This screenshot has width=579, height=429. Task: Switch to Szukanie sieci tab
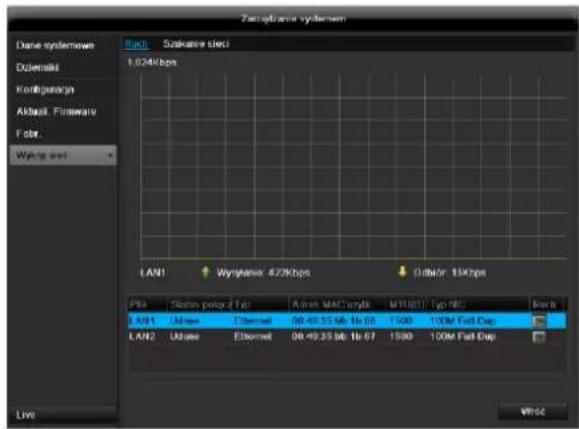[196, 44]
